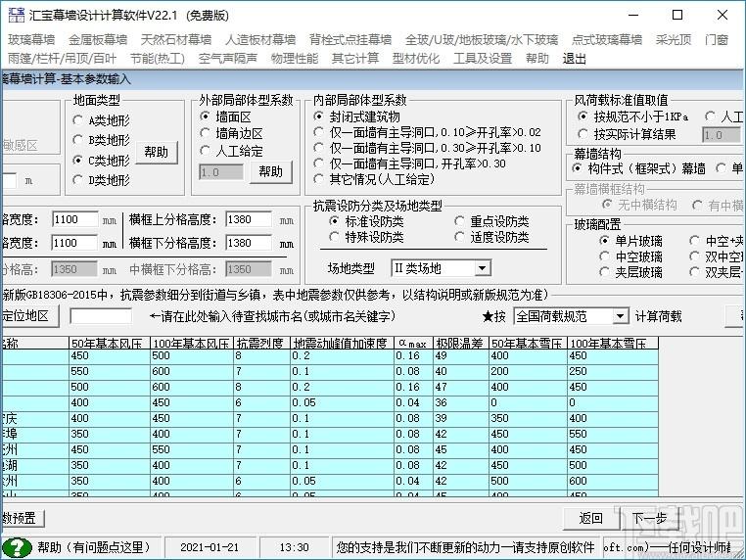This screenshot has width=746, height=560.
Task: Click the 抗震烈度 column header
Action: (262, 343)
